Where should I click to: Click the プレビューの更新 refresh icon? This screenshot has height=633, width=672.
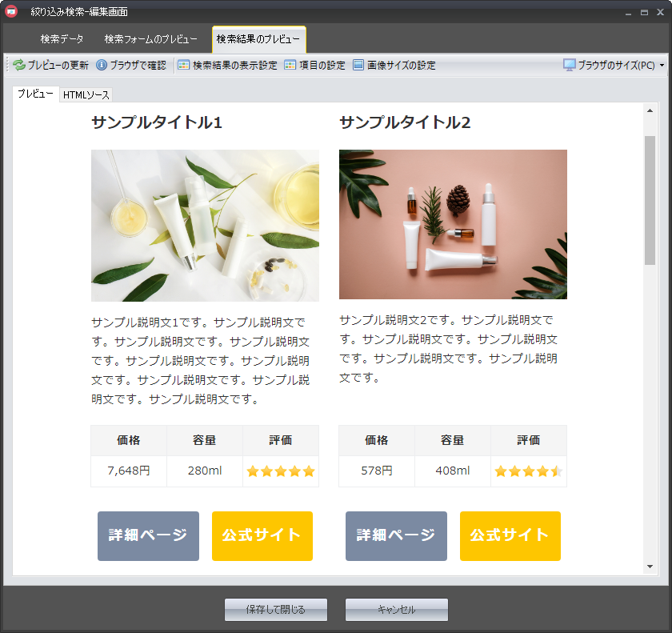click(x=19, y=66)
